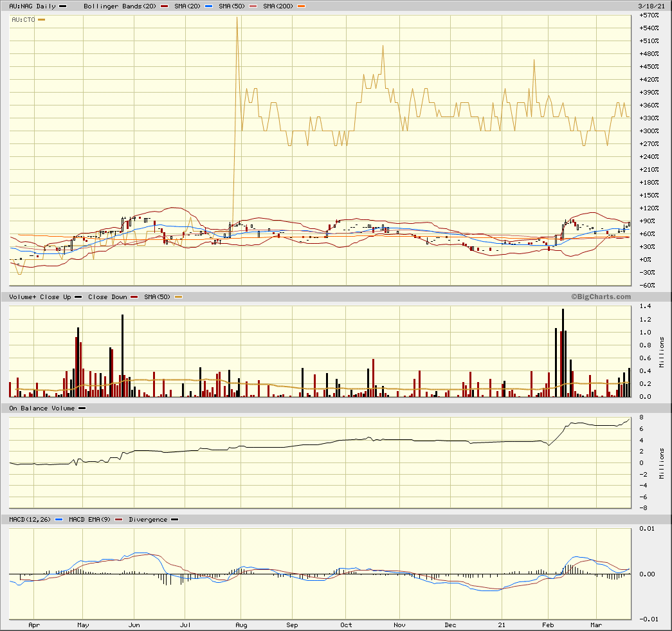Click the red swatch next to Bollinger Bands(20)

164,6
